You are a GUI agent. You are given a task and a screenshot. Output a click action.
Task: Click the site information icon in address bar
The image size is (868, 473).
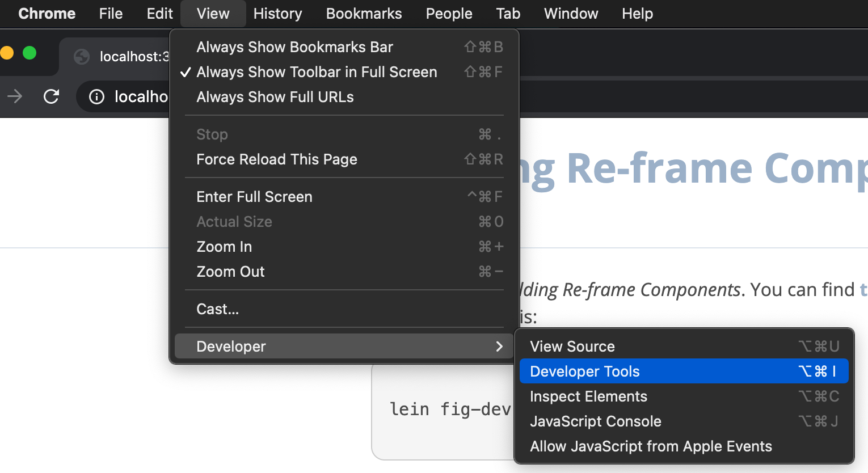97,97
